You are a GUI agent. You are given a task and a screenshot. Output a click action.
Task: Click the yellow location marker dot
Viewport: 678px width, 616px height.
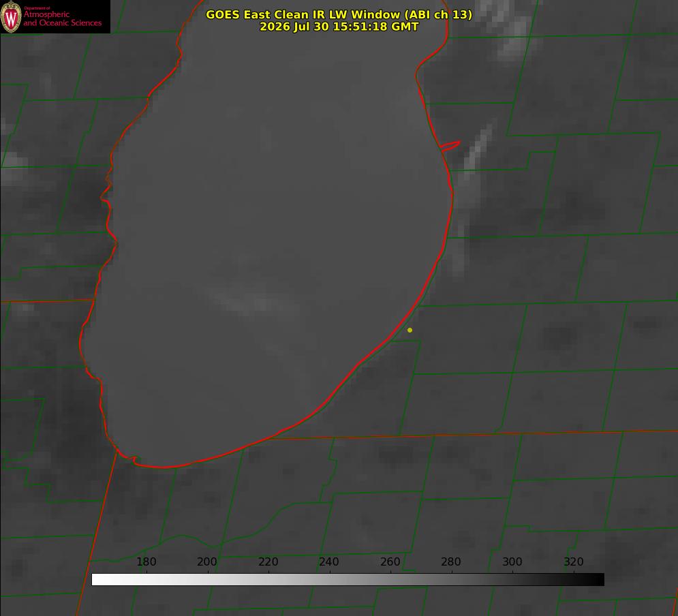point(410,330)
